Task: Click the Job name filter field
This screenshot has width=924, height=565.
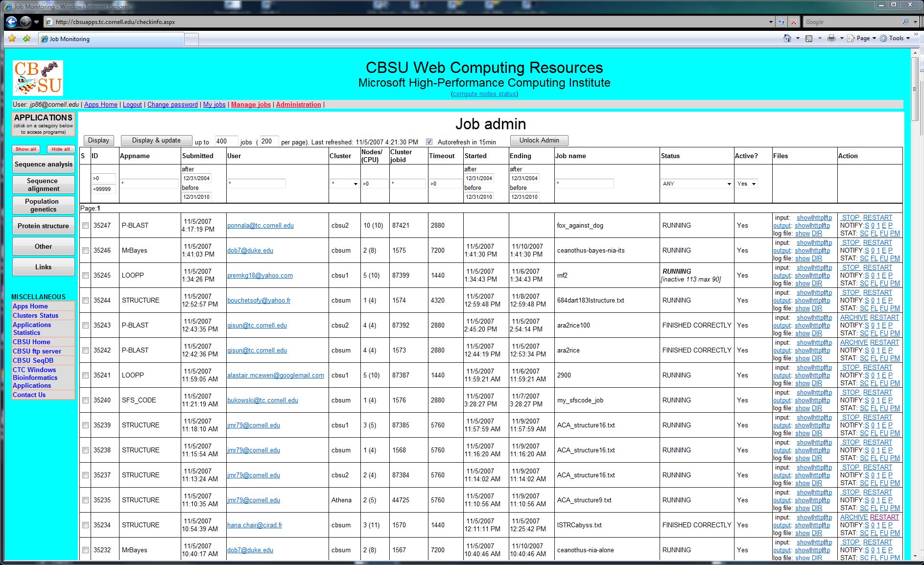Action: 584,184
